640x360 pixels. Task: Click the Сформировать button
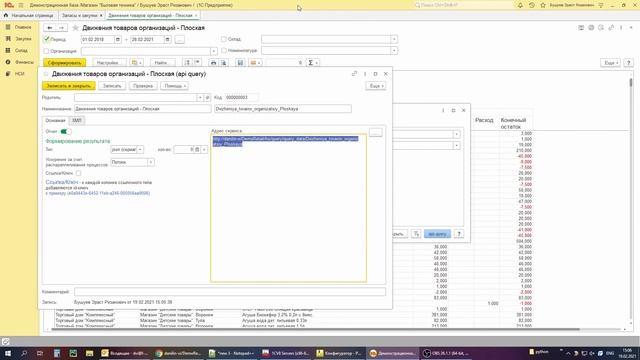(64, 63)
